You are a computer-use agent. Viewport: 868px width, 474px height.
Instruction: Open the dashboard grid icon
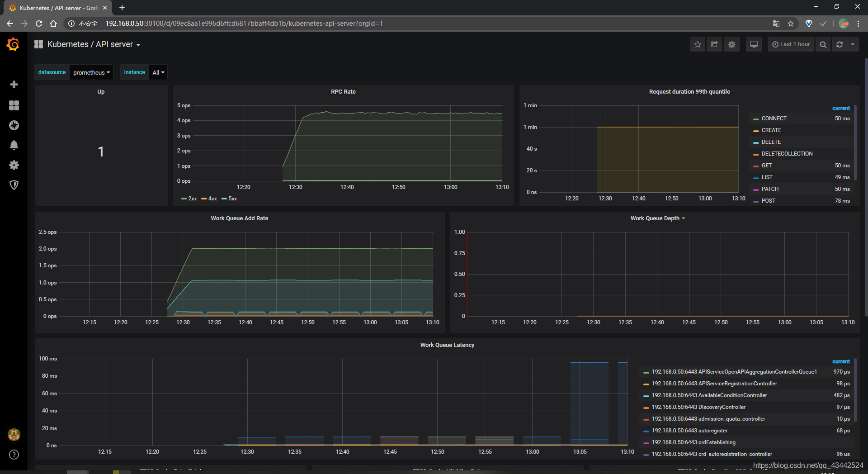[x=39, y=44]
